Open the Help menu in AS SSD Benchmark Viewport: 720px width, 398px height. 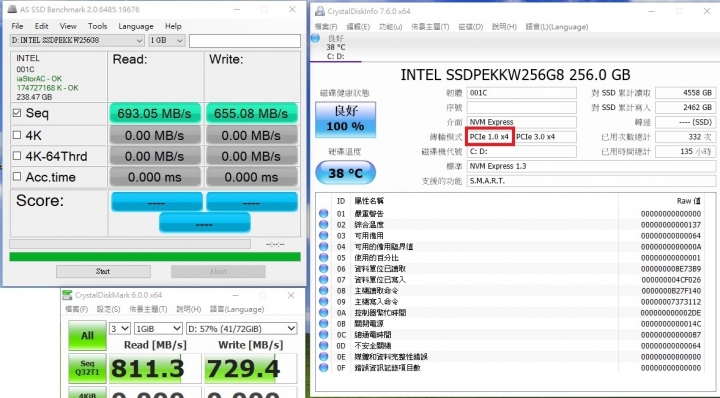[x=173, y=26]
